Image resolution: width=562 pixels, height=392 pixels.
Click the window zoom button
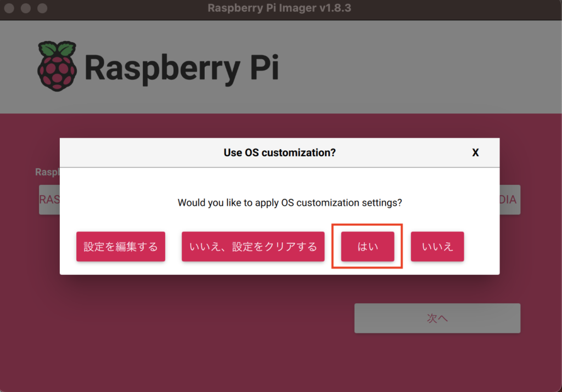42,8
